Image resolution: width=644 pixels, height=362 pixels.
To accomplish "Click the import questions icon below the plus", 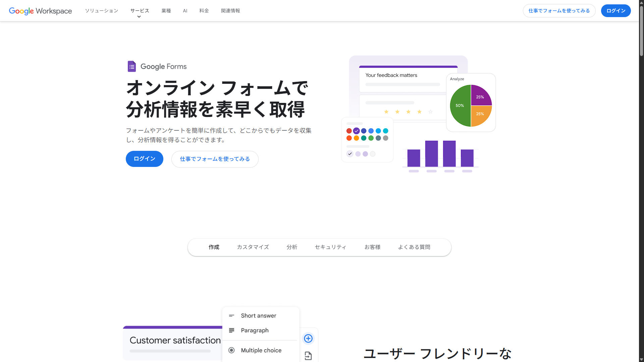I will (x=308, y=356).
